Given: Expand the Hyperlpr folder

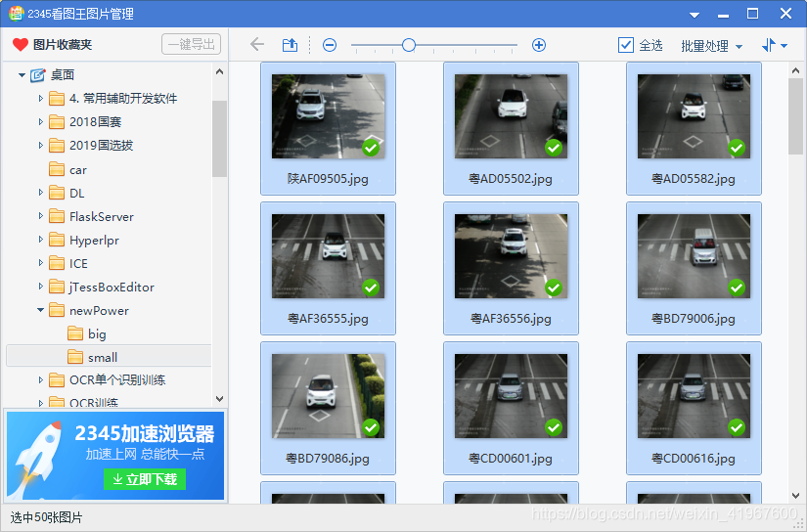Looking at the screenshot, I should [x=41, y=240].
